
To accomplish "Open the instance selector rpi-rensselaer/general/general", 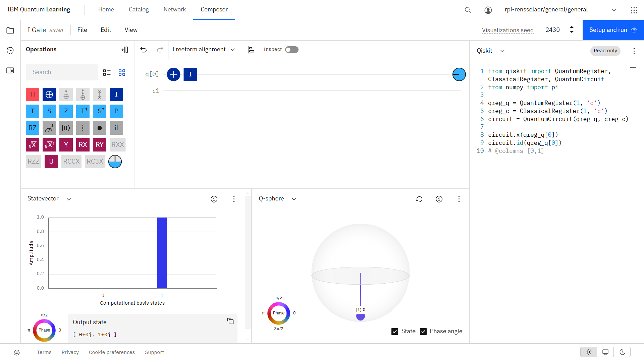I will (x=560, y=10).
